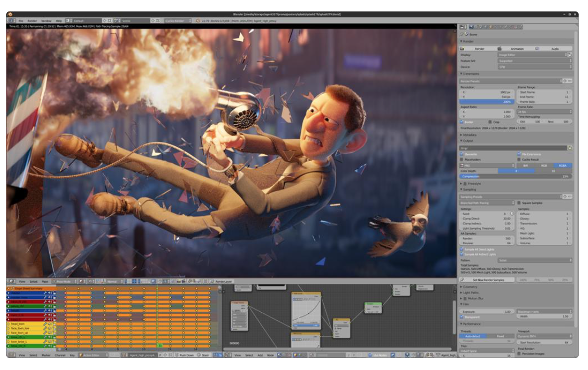Expand the Freestyle panel
588x370 pixels.
516,184
